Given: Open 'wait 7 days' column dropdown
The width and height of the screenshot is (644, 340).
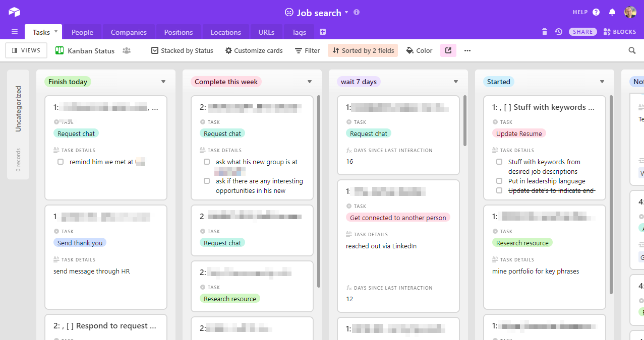Looking at the screenshot, I should click(x=456, y=82).
